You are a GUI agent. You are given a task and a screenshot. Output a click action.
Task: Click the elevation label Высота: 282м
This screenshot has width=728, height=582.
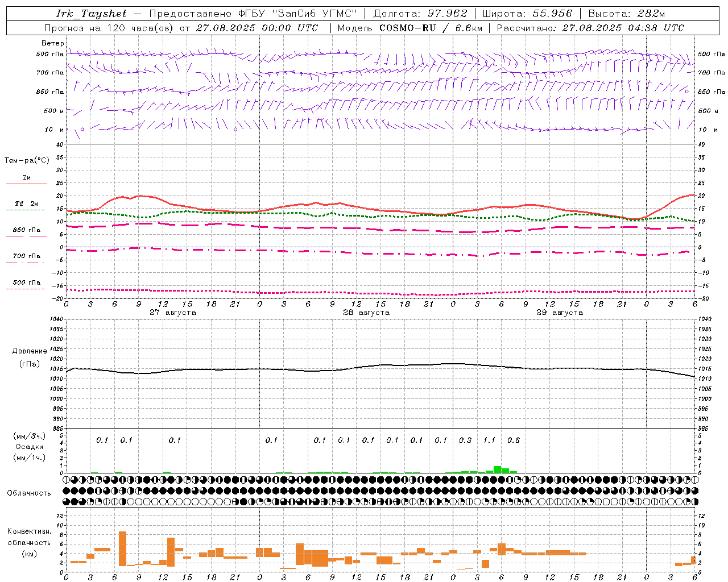pyautogui.click(x=627, y=14)
